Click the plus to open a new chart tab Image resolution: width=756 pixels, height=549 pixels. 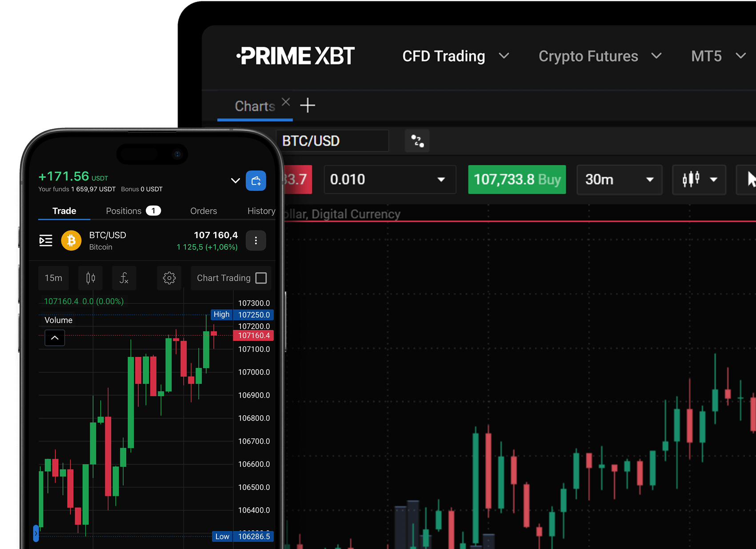pos(307,105)
